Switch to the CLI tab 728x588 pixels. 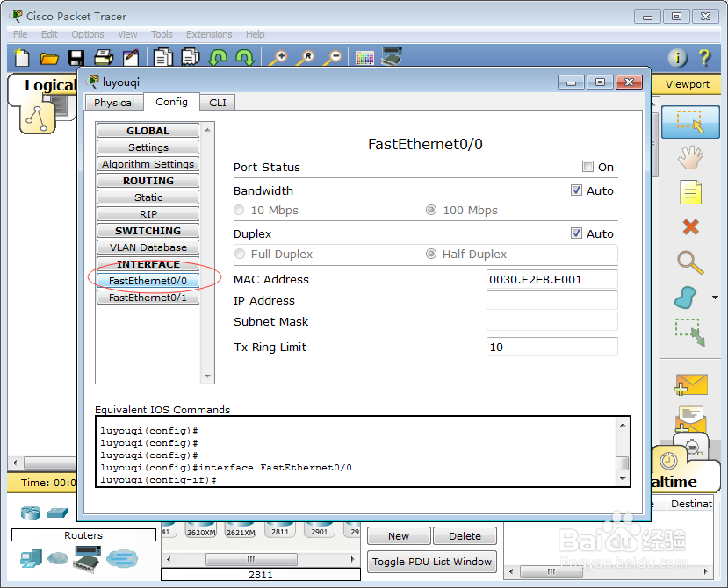pyautogui.click(x=217, y=103)
